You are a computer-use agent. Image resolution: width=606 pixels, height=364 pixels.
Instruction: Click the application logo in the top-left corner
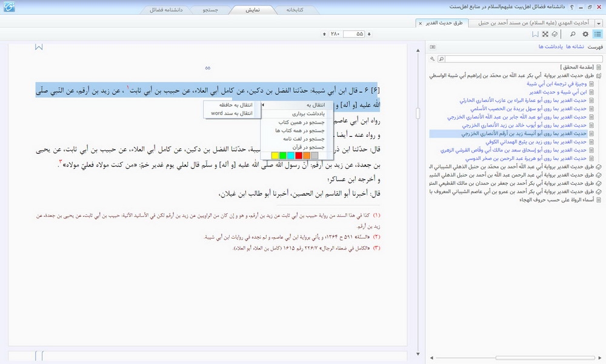point(9,7)
